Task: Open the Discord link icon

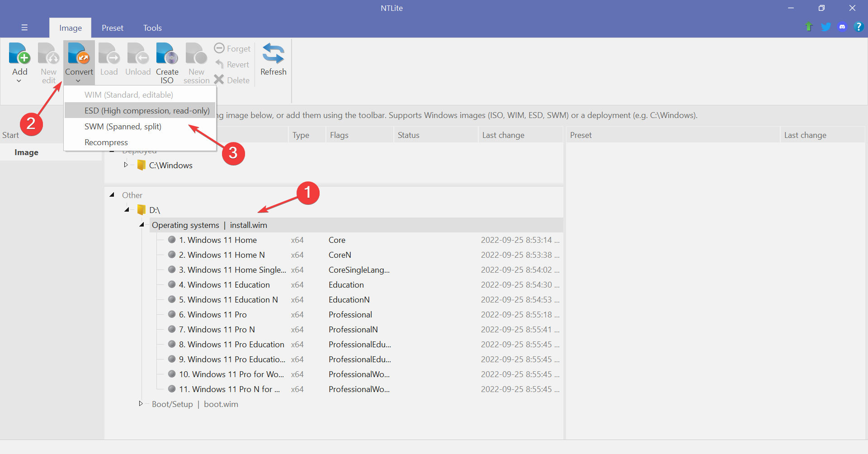Action: click(842, 27)
